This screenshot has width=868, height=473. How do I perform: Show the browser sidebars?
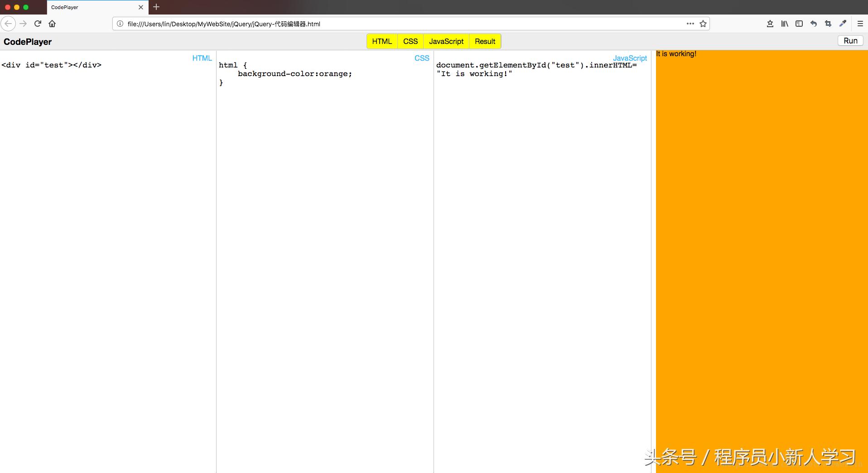(x=799, y=24)
